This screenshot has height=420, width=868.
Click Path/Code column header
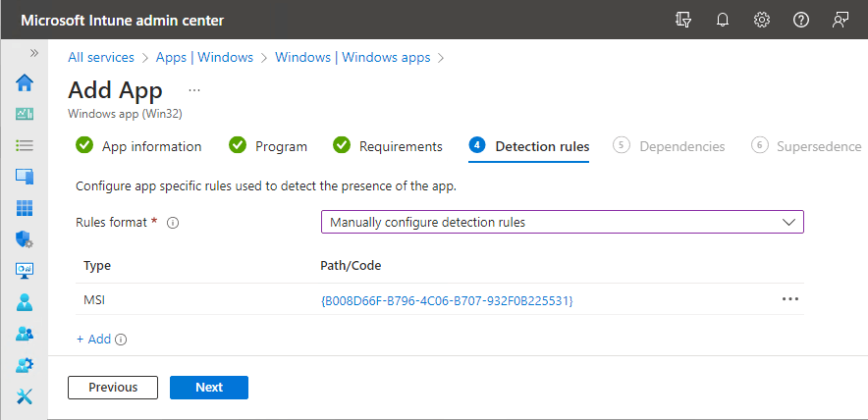(x=351, y=266)
